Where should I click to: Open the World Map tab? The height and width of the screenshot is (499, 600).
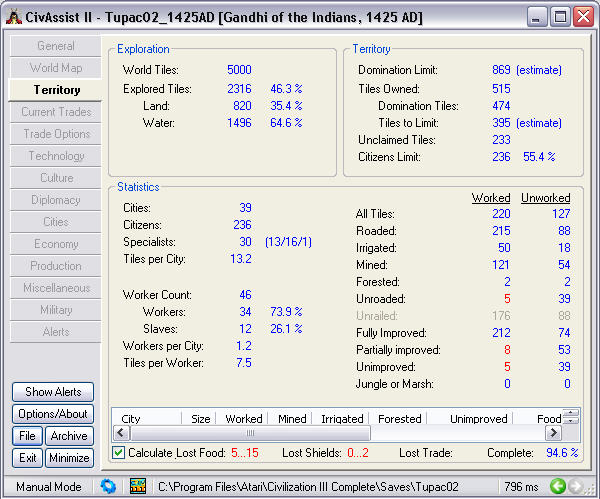[x=56, y=68]
